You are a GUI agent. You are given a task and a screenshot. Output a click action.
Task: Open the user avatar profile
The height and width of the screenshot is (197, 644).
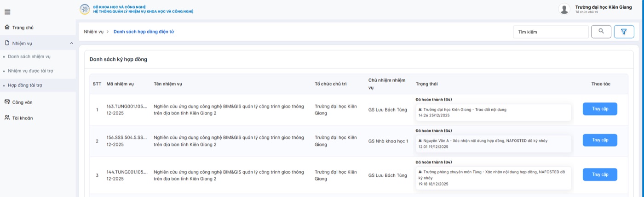(564, 9)
